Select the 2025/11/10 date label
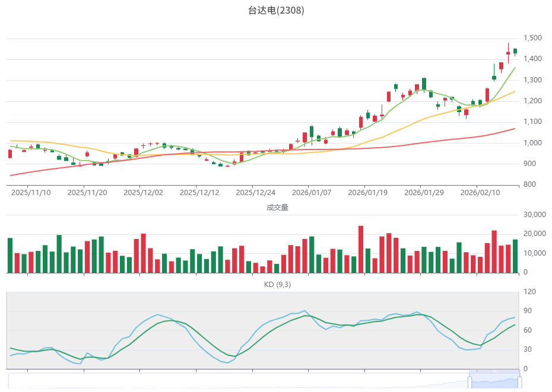The height and width of the screenshot is (392, 552). point(31,193)
